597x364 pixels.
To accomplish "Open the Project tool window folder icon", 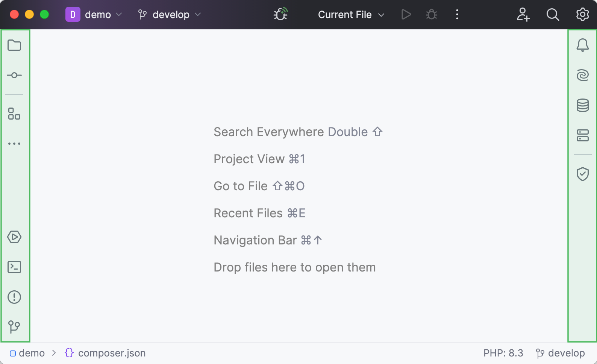I will click(x=14, y=45).
